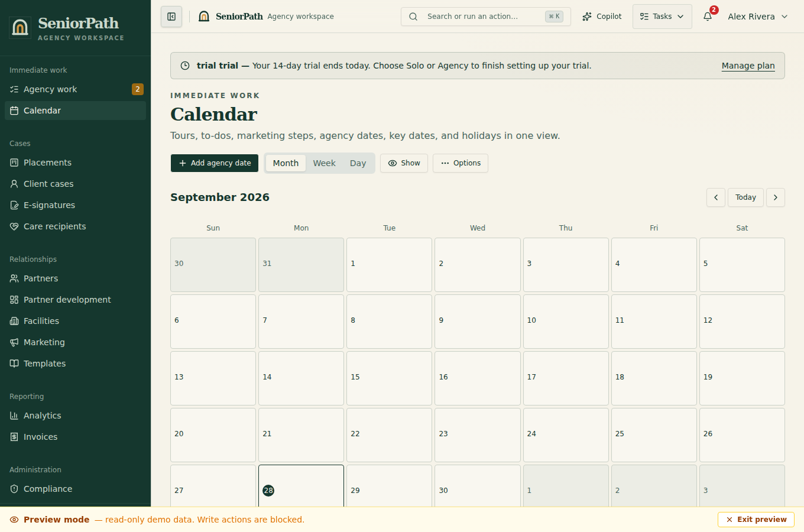Open Agency work in the sidebar
804x532 pixels.
click(x=75, y=89)
